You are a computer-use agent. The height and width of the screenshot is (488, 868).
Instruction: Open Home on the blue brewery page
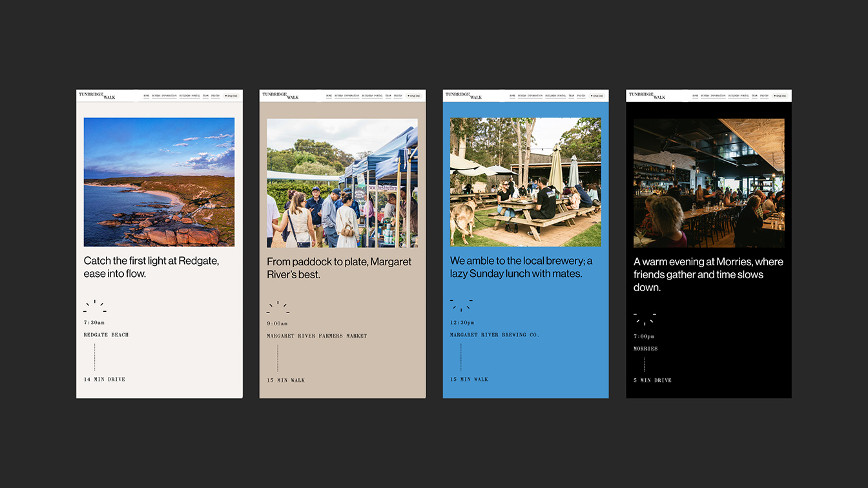click(x=513, y=96)
